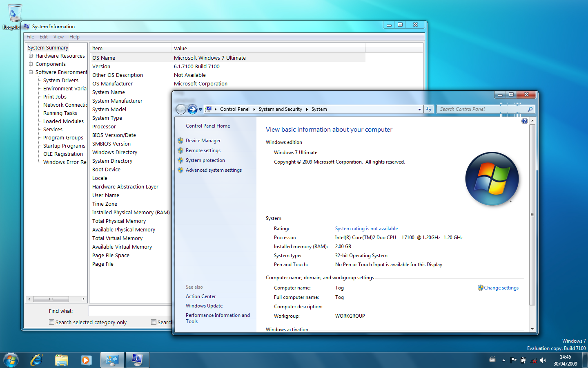The height and width of the screenshot is (368, 588).
Task: Open dropdown arrow after Control Panel breadcrumb
Action: pos(254,109)
